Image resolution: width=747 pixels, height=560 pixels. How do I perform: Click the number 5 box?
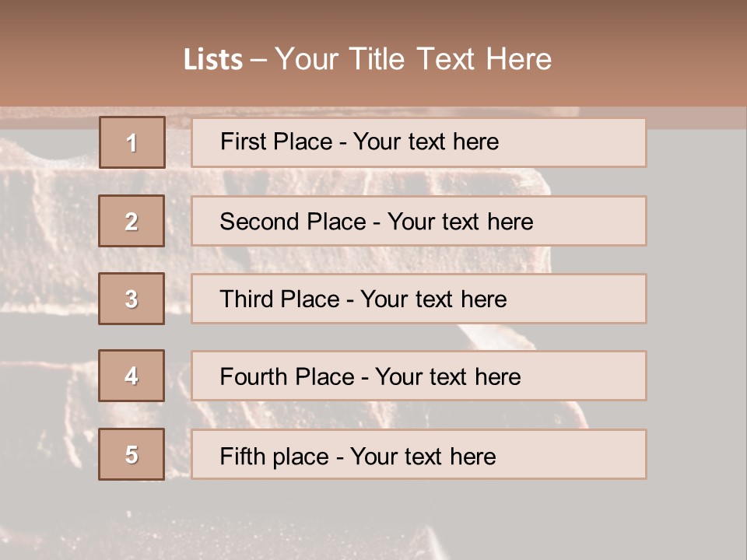pos(132,454)
